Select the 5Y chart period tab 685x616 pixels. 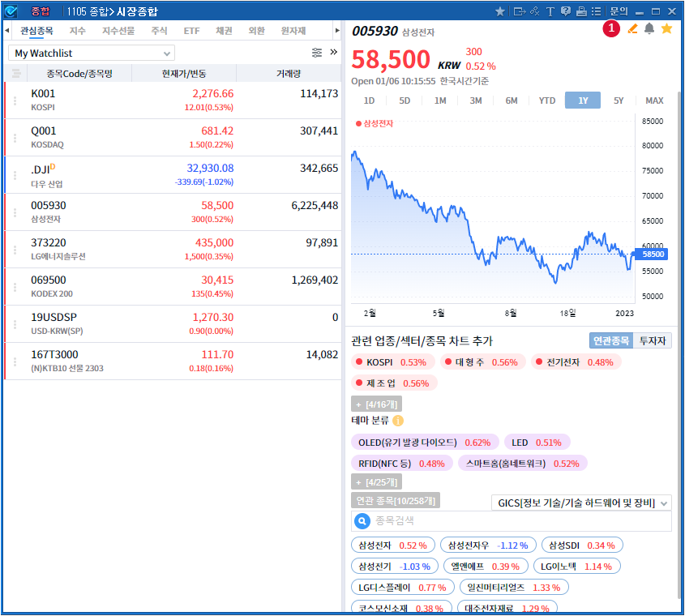click(x=619, y=101)
